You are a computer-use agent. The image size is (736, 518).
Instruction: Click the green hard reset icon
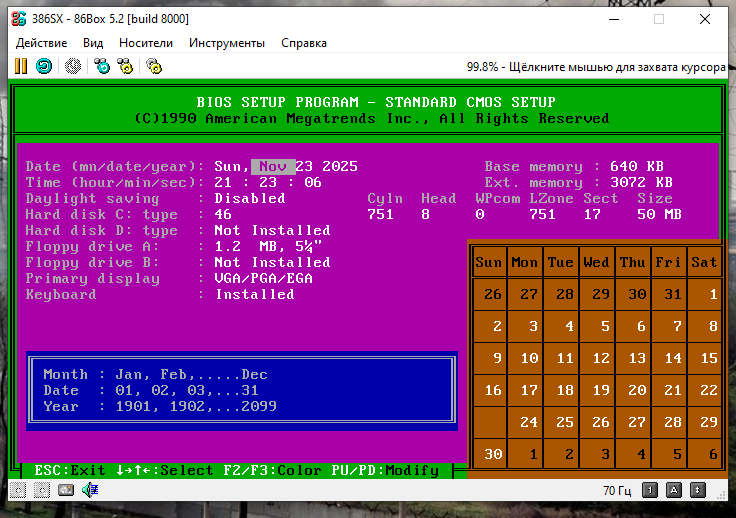(x=44, y=66)
